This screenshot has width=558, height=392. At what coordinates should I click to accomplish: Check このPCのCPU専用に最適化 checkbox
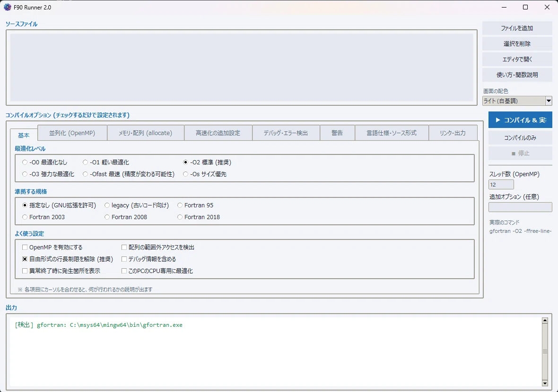pos(157,271)
